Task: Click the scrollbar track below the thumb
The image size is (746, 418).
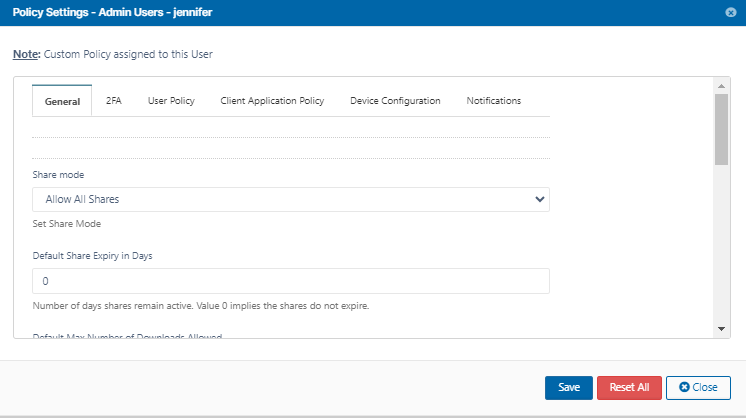Action: click(721, 250)
